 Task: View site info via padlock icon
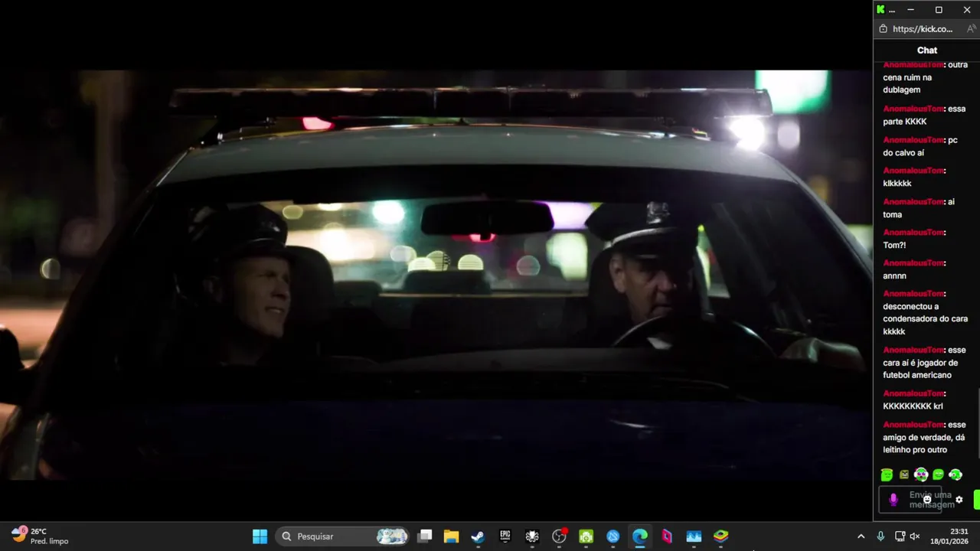883,29
